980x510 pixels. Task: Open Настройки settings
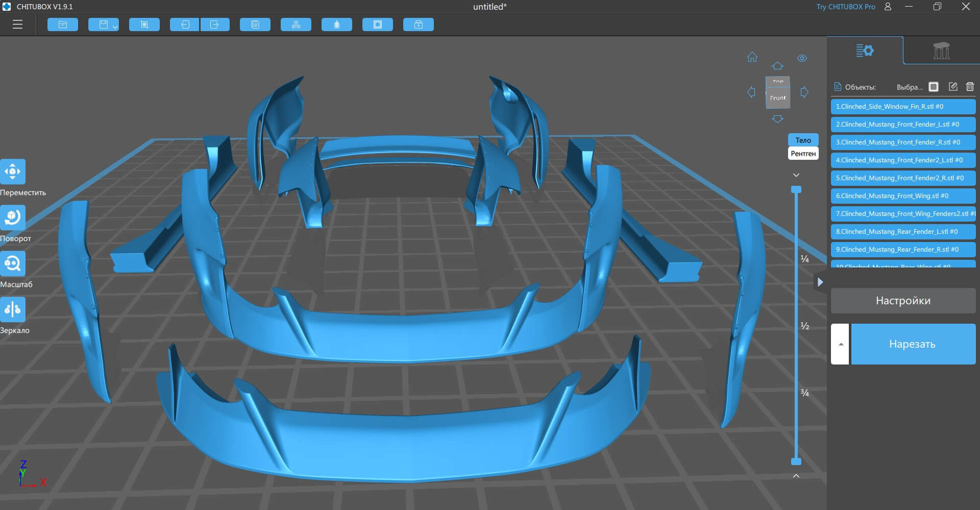coord(903,301)
